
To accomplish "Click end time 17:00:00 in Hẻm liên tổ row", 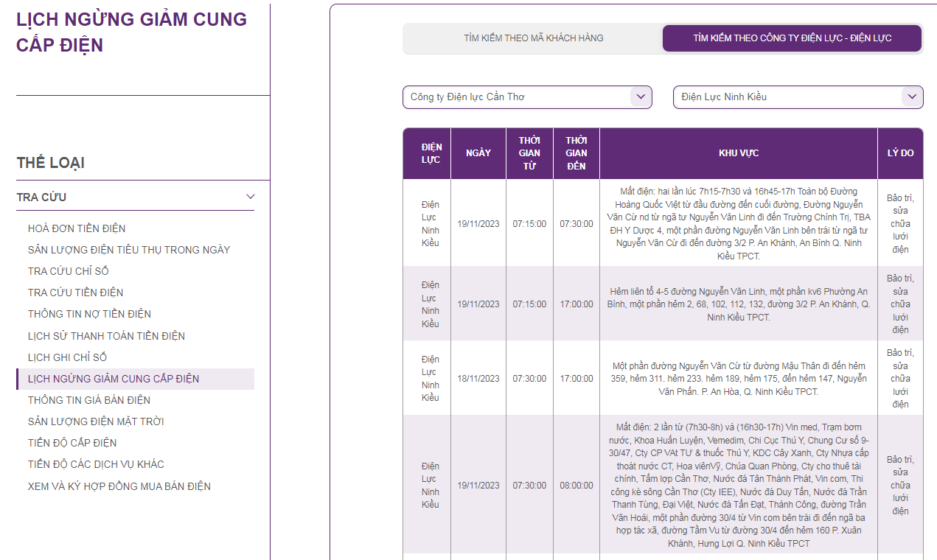I will click(577, 304).
